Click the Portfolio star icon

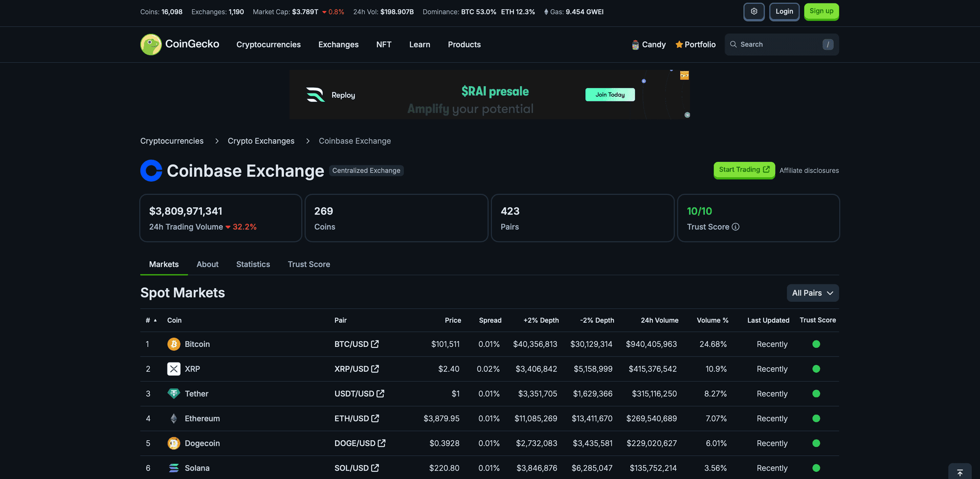[x=679, y=45]
